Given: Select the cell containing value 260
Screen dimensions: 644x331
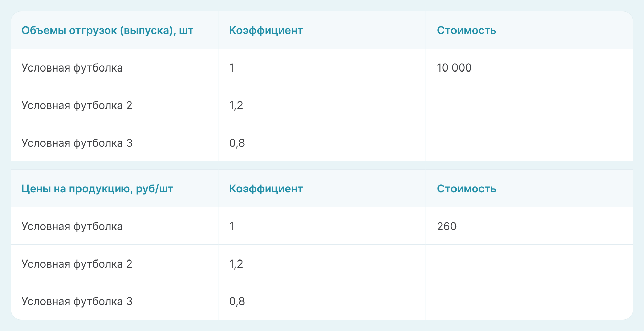Looking at the screenshot, I should (447, 227).
